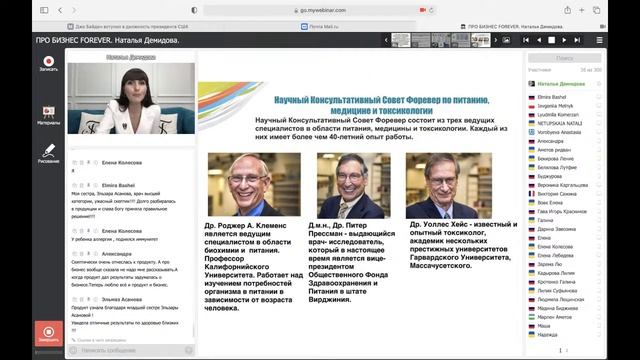Click the Написать сообщение chat input

[131, 350]
